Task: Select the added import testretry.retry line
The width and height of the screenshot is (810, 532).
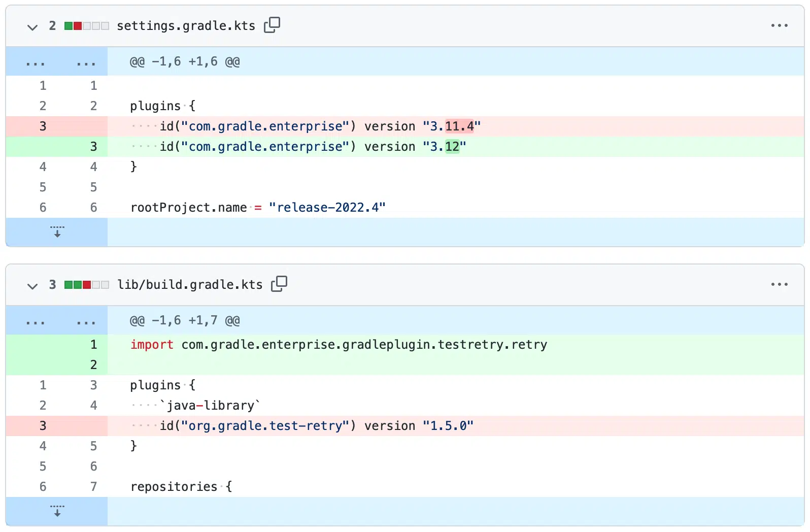Action: pyautogui.click(x=405, y=345)
